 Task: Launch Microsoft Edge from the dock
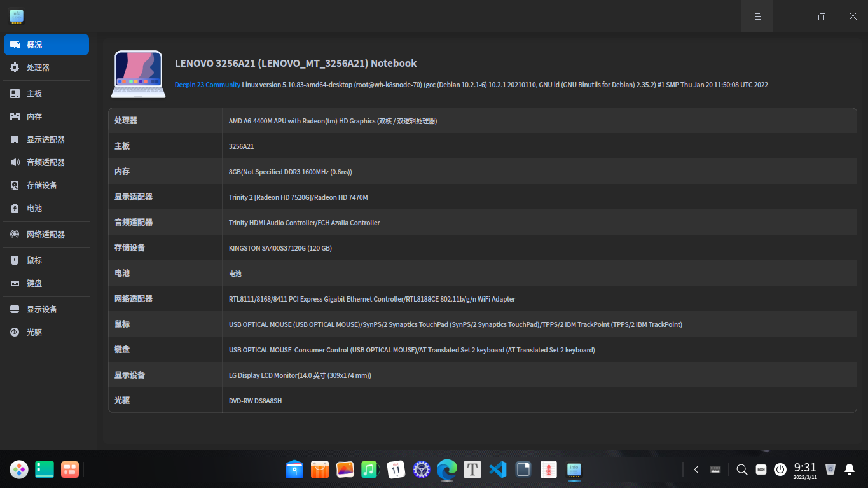click(447, 470)
